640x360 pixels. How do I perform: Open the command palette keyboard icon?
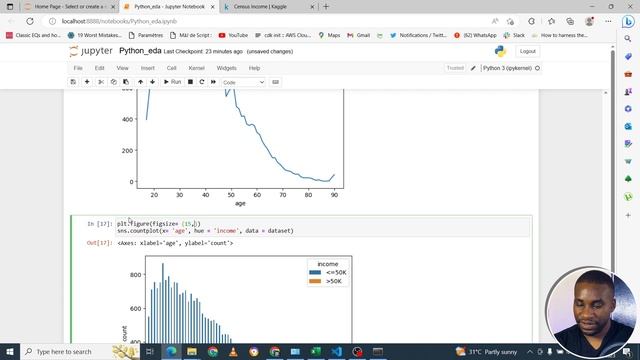(276, 82)
